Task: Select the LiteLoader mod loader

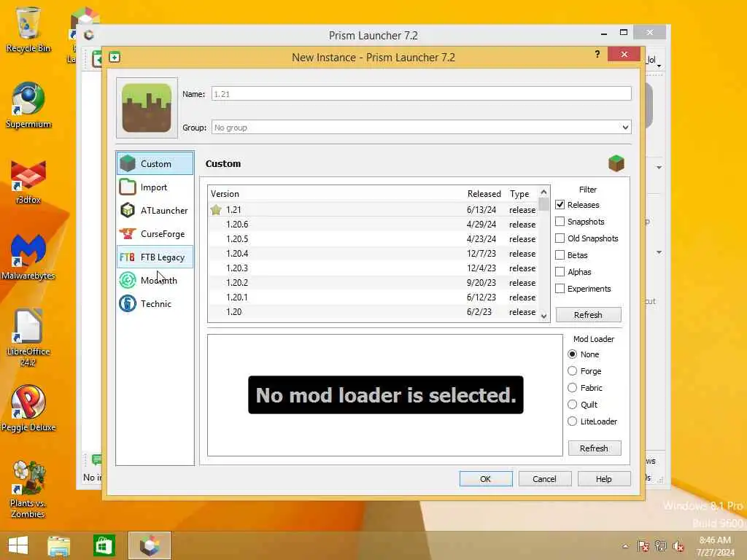Action: (572, 421)
